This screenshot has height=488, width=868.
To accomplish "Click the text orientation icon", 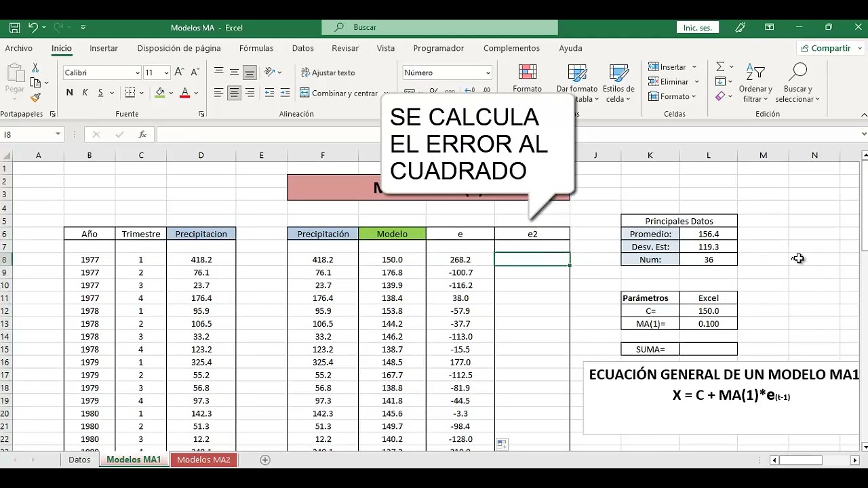I will (269, 72).
